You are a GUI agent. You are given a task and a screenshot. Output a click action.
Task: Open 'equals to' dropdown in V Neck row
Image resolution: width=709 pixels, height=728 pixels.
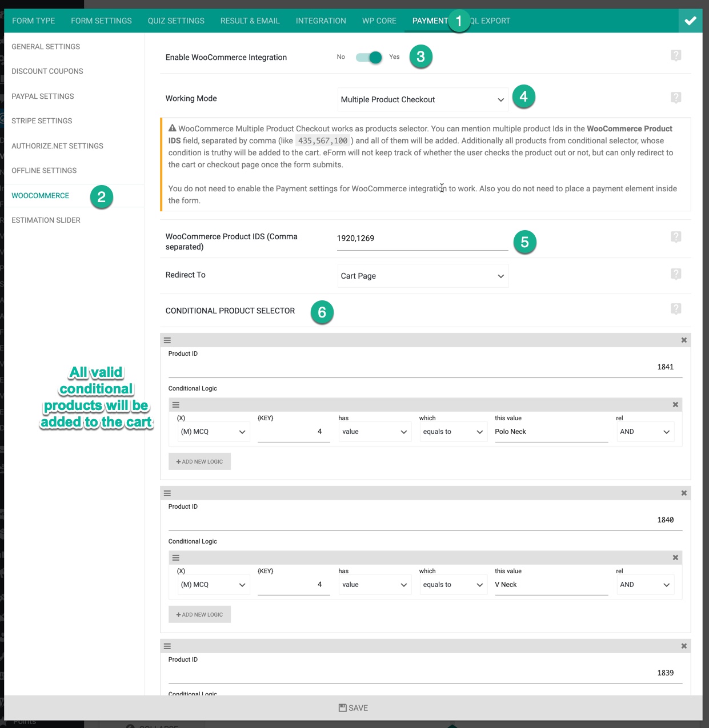click(454, 585)
